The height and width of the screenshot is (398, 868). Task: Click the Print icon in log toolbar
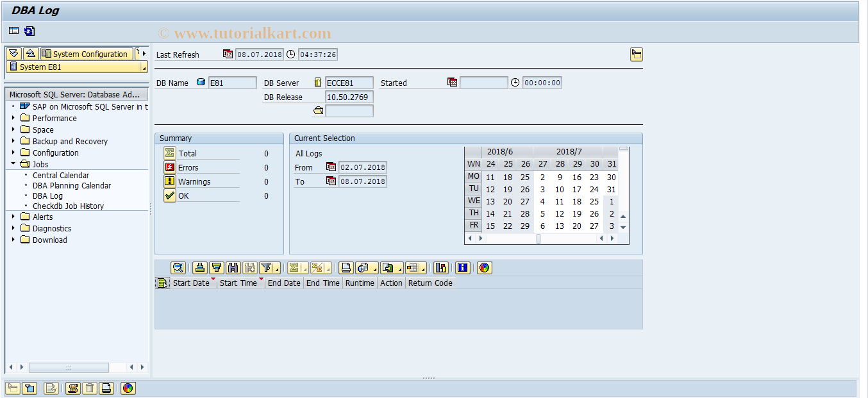pyautogui.click(x=346, y=268)
